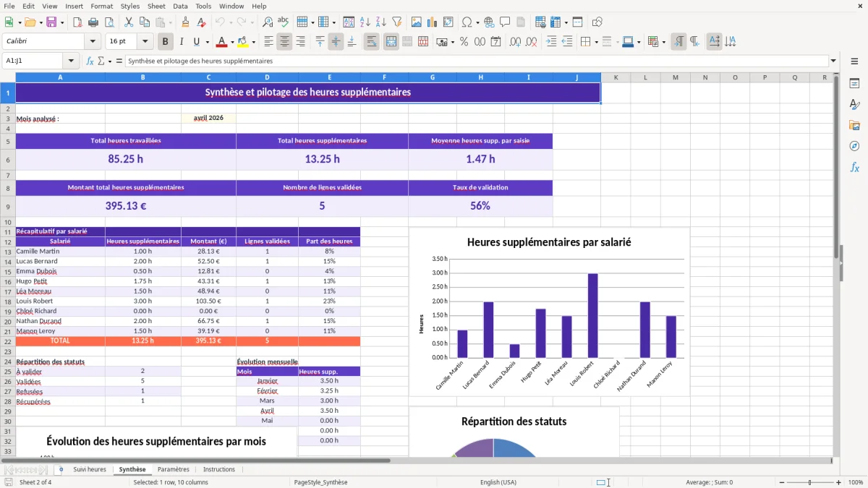The height and width of the screenshot is (488, 868).
Task: Open the font color dropdown arrow
Action: pos(232,42)
